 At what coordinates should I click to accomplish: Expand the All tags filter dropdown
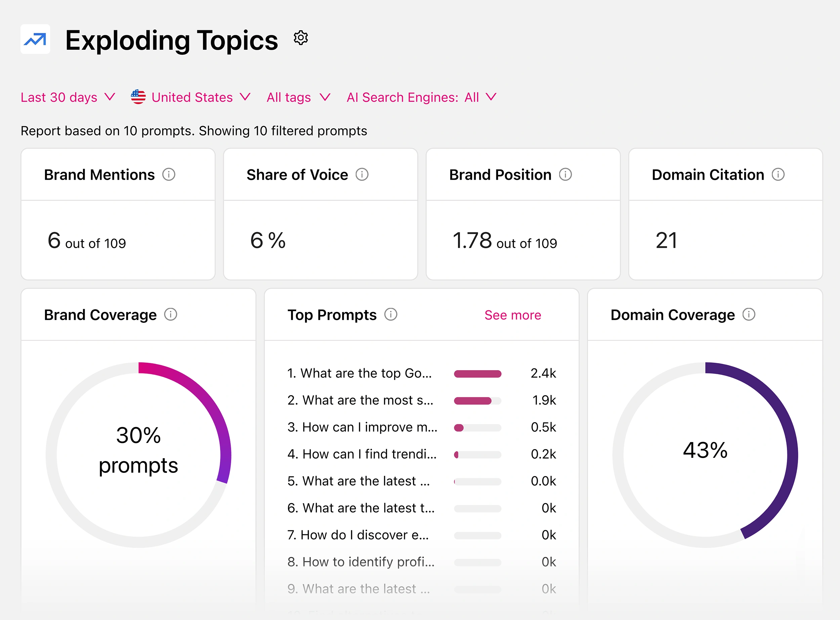[x=298, y=97]
